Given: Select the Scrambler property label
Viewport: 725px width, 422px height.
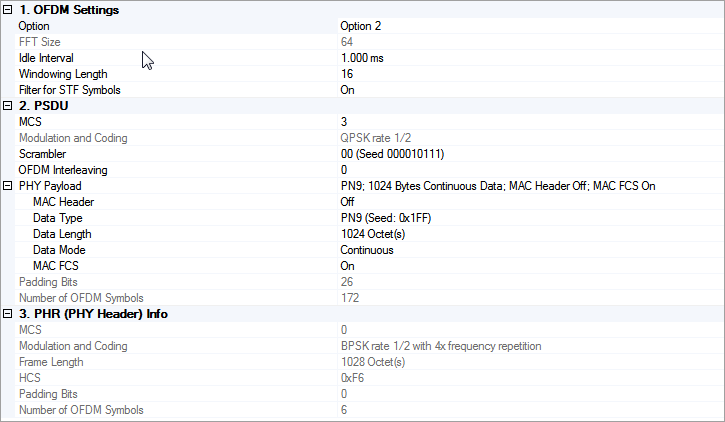Looking at the screenshot, I should coord(42,154).
